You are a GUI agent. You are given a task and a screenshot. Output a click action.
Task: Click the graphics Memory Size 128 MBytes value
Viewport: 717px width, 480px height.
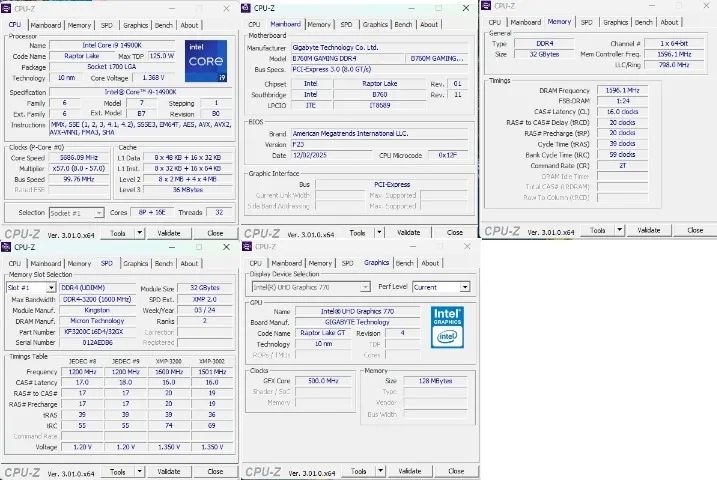click(435, 380)
